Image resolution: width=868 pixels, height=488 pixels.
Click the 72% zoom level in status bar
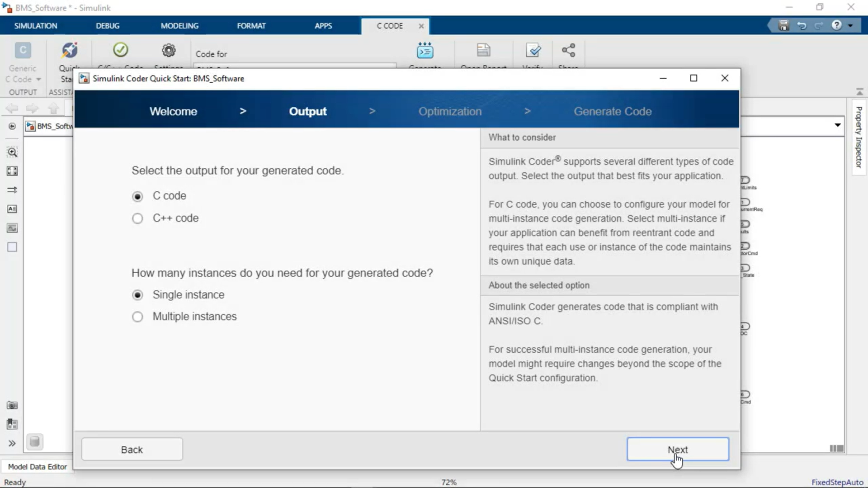pos(449,482)
